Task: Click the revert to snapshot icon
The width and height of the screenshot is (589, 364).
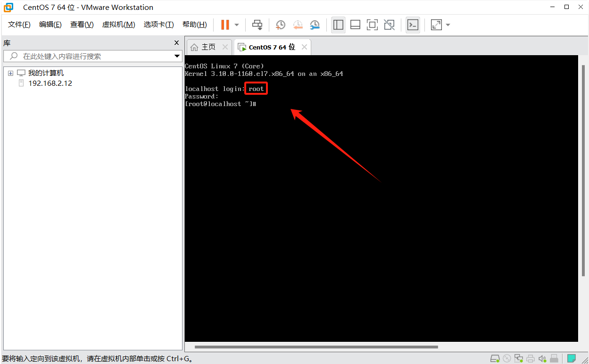Action: (298, 25)
